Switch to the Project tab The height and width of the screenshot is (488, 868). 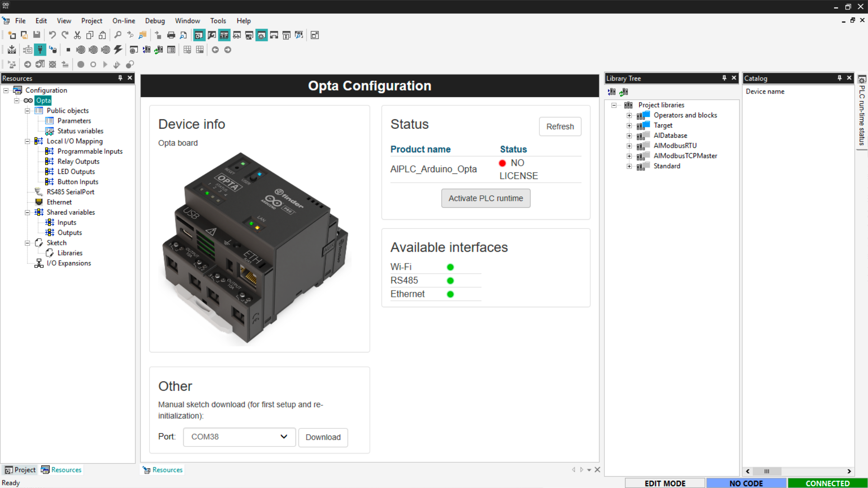[20, 470]
